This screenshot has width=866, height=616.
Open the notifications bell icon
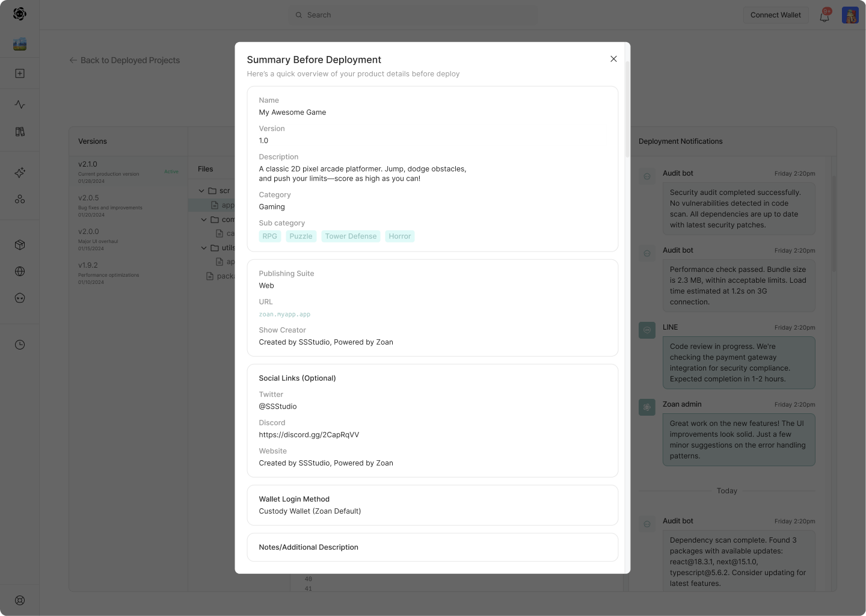(825, 16)
